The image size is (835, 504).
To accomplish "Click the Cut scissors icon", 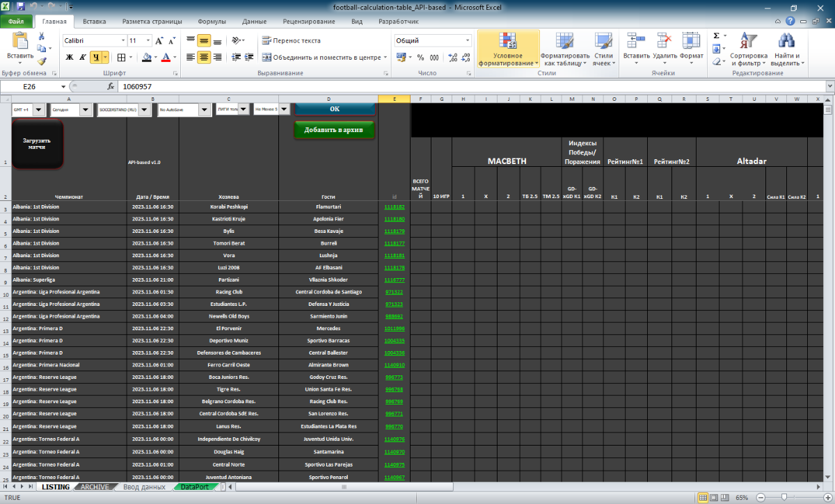I will point(41,36).
